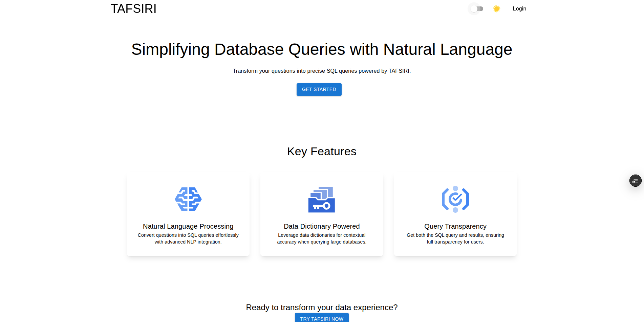Open the Login page
Image resolution: width=644 pixels, height=322 pixels.
click(x=519, y=9)
